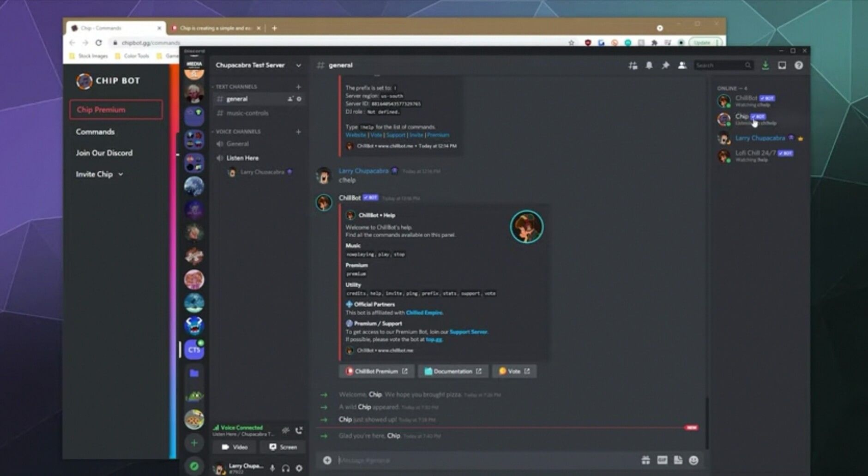Screen dimensions: 868x476
Task: Collapse the Text Channels category
Action: tap(235, 86)
